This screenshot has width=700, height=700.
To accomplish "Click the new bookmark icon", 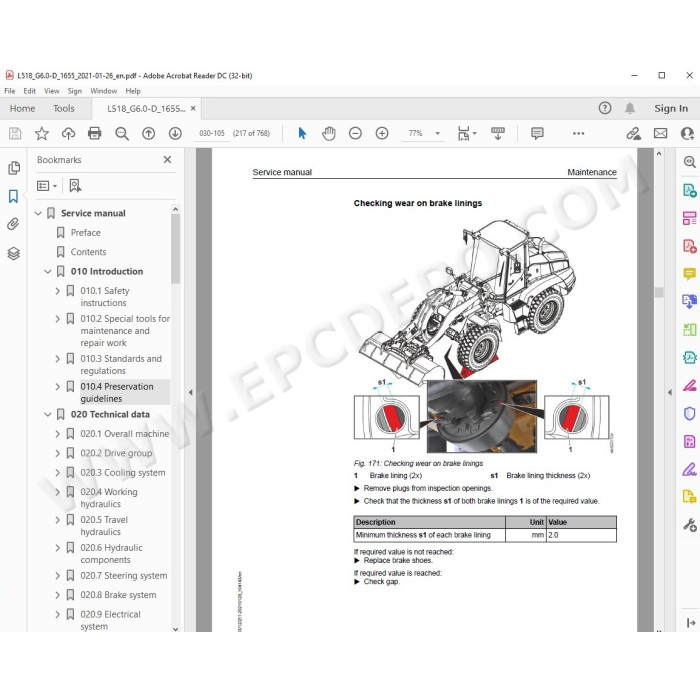I will pos(75,186).
